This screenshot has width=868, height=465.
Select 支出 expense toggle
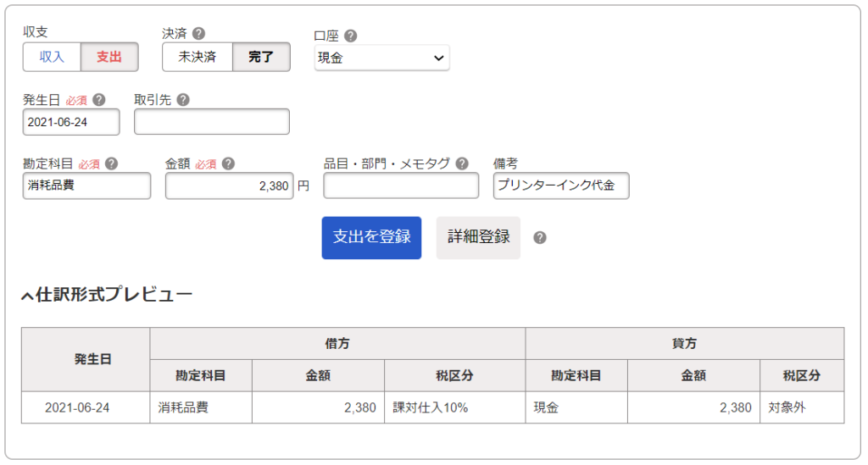[x=109, y=57]
